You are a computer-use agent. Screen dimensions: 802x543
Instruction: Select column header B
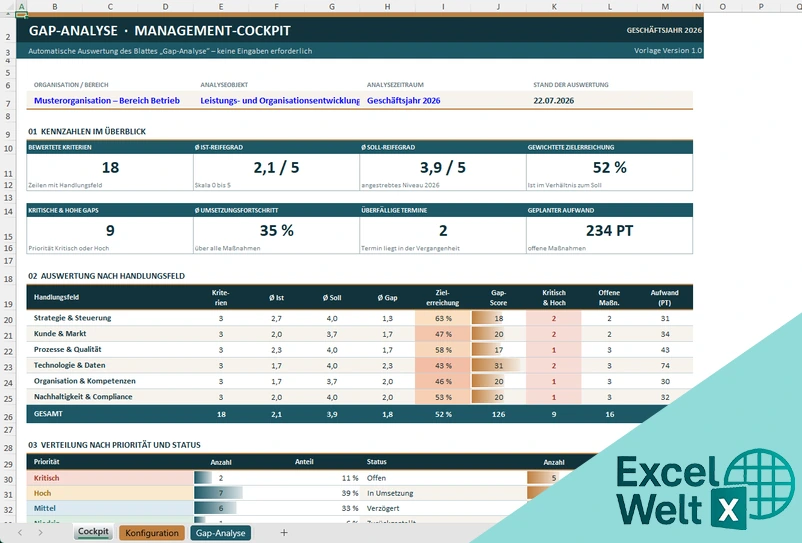pyautogui.click(x=55, y=7)
